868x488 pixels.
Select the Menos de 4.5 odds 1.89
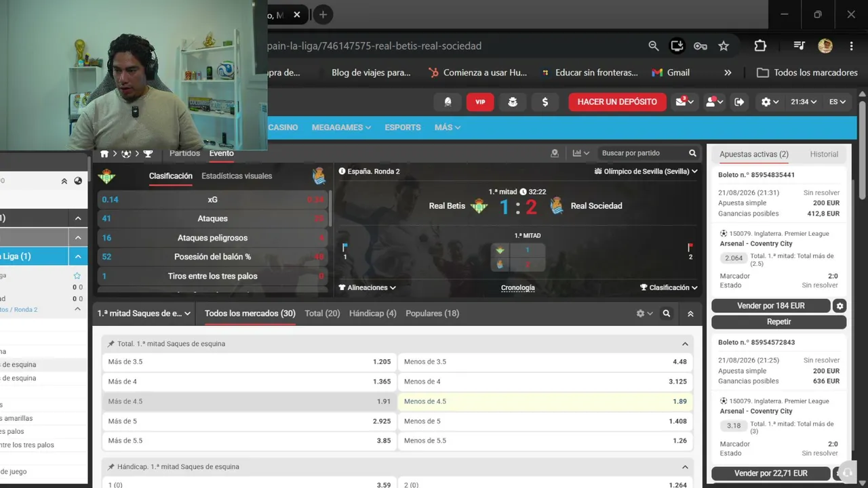545,401
